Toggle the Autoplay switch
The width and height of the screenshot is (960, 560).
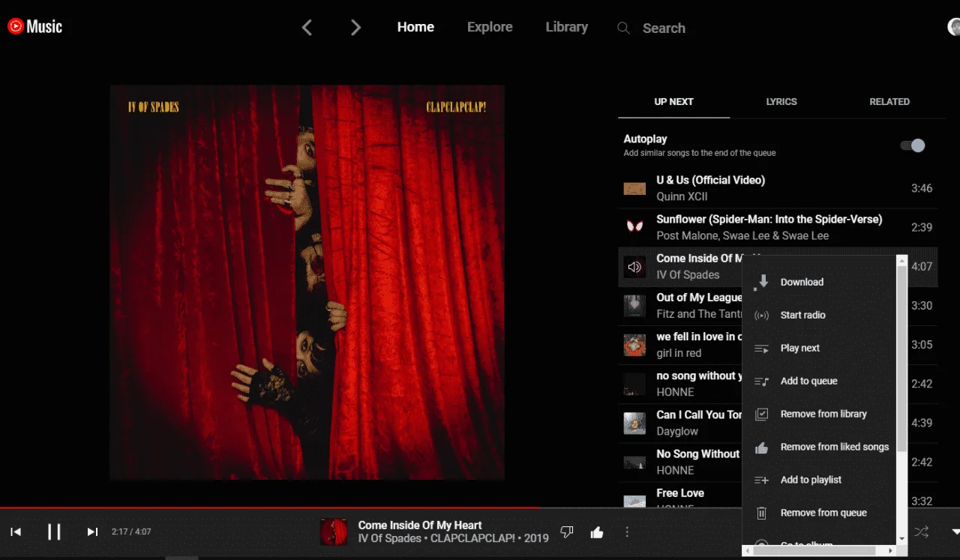pyautogui.click(x=913, y=145)
